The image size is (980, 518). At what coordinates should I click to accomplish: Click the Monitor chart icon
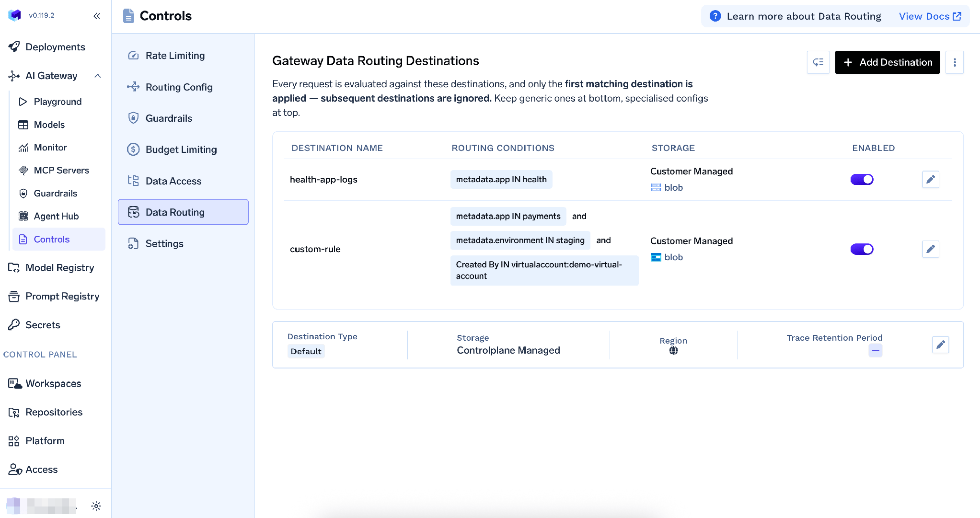point(23,148)
